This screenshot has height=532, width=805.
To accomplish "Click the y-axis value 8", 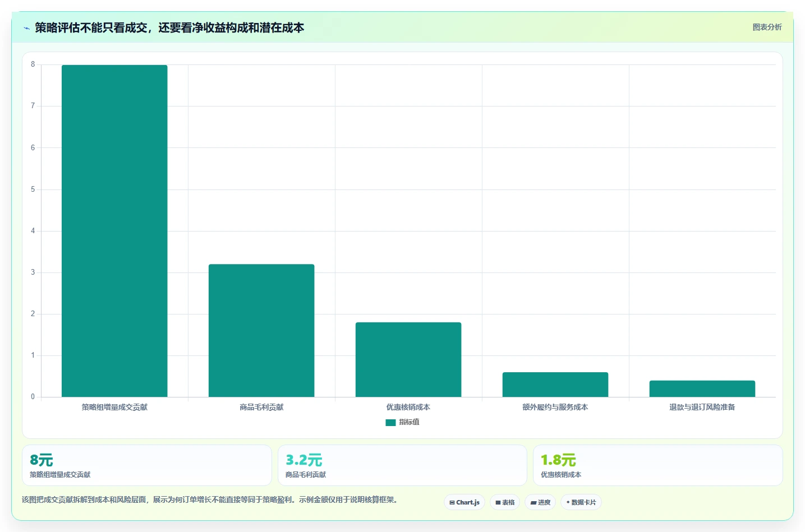I will [33, 64].
